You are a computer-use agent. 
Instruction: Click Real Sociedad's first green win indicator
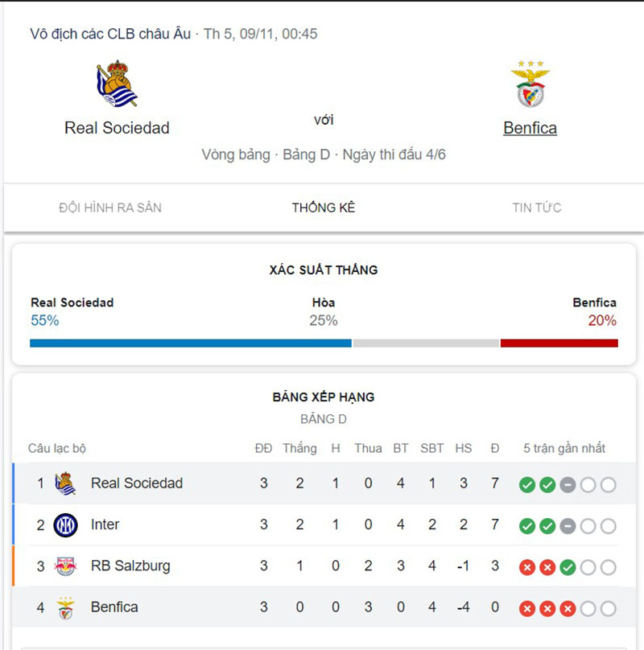527,484
